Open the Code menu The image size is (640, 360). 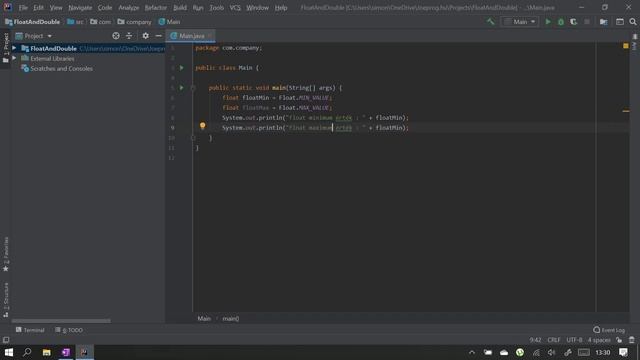[x=104, y=7]
